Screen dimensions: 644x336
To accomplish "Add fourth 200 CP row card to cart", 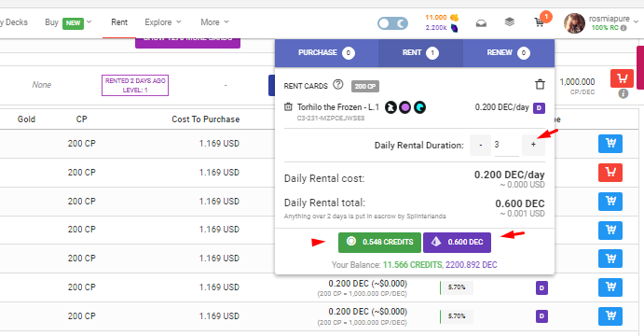I will pyautogui.click(x=610, y=230).
